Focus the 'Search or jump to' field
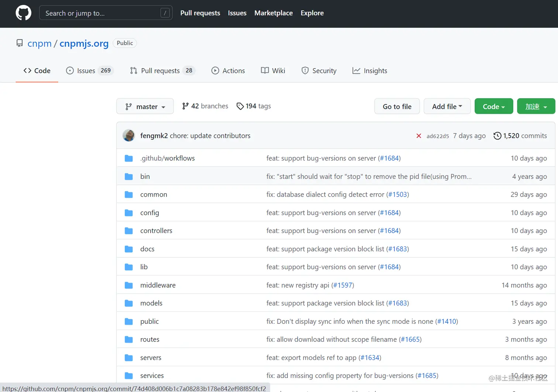Viewport: 558px width, 392px height. [x=106, y=13]
